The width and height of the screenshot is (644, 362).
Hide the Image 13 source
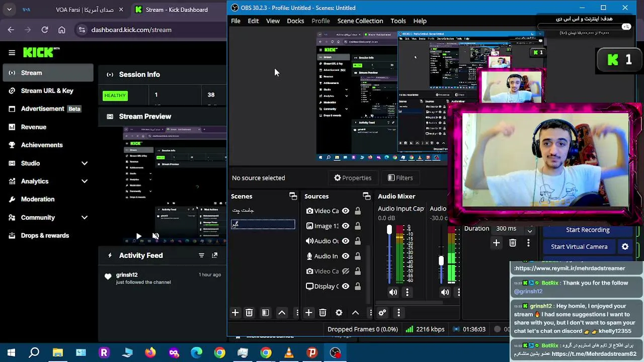point(345,226)
